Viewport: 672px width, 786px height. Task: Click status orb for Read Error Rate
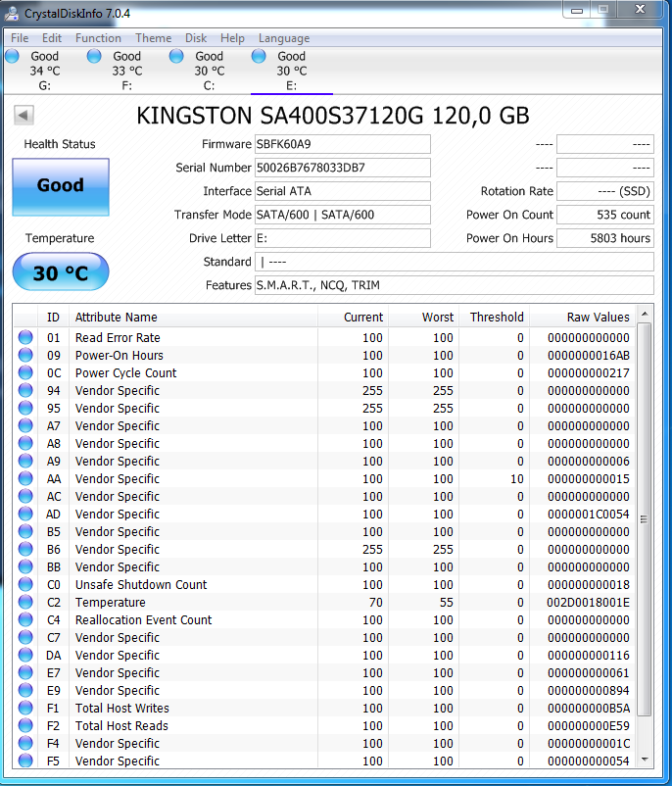coord(25,337)
